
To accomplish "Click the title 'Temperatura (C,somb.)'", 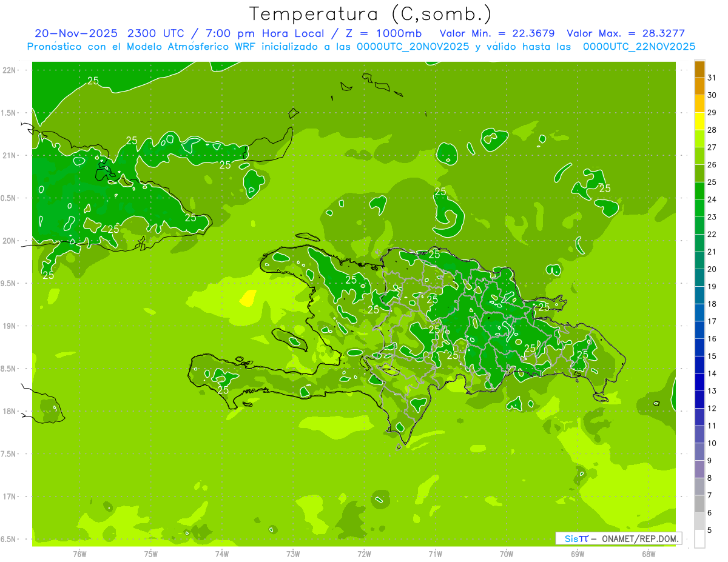I will click(370, 14).
